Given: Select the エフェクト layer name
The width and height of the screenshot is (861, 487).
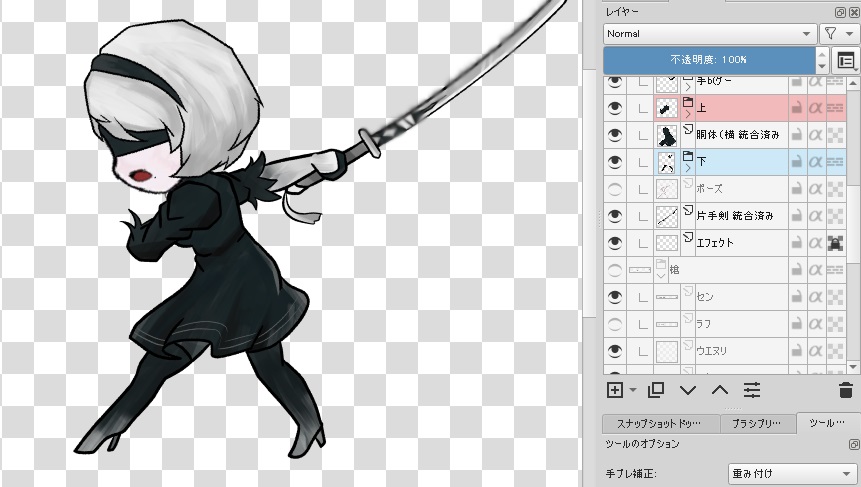Looking at the screenshot, I should [x=715, y=243].
